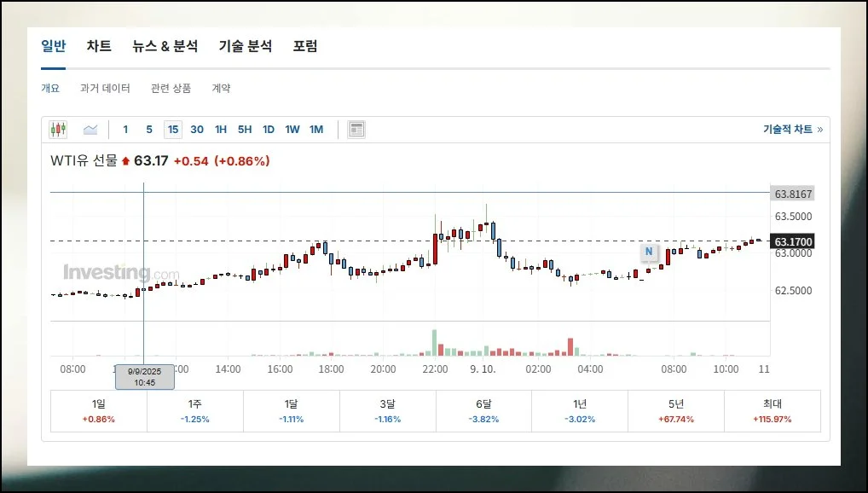Select the 1W chart interval
This screenshot has width=868, height=493.
tap(292, 130)
